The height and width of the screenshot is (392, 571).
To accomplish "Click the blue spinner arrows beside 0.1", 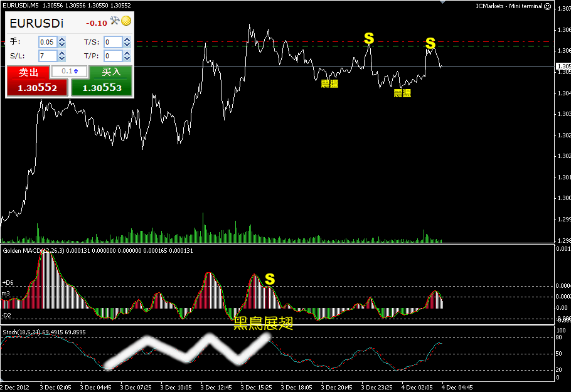I will (76, 72).
